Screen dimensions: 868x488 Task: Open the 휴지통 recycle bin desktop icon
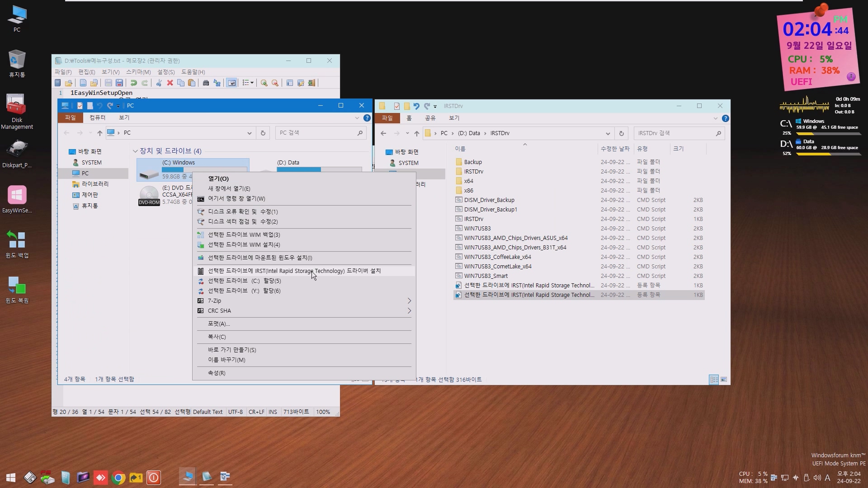(17, 63)
